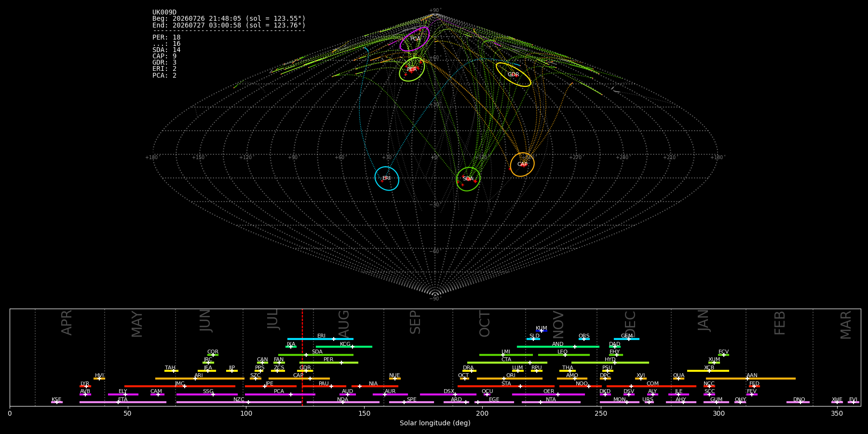Select the NTA shower timeline bar
The height and width of the screenshot is (434, 868).
coord(551,402)
